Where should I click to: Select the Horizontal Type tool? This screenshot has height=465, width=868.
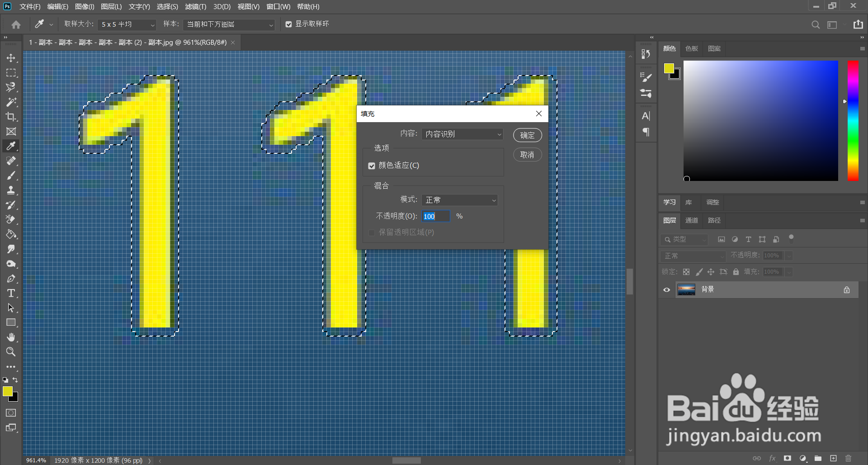point(11,293)
